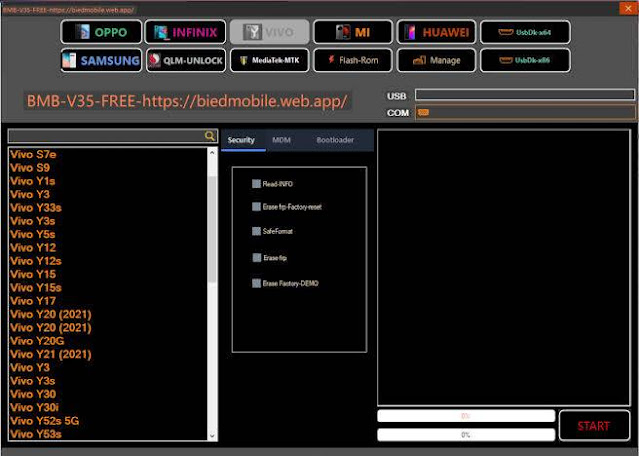Enable Erase frp-Factory-reset option

tap(256, 207)
